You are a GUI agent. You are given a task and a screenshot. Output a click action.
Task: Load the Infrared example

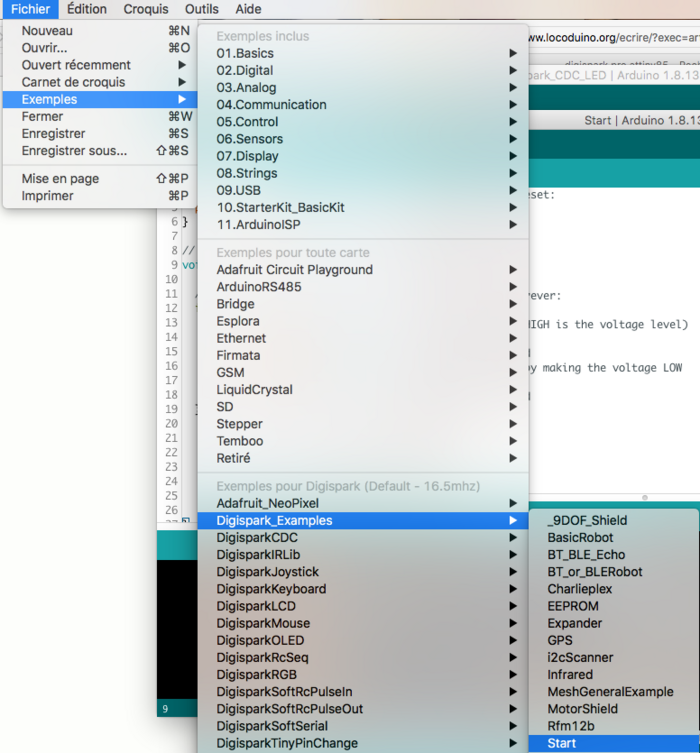pos(614,675)
